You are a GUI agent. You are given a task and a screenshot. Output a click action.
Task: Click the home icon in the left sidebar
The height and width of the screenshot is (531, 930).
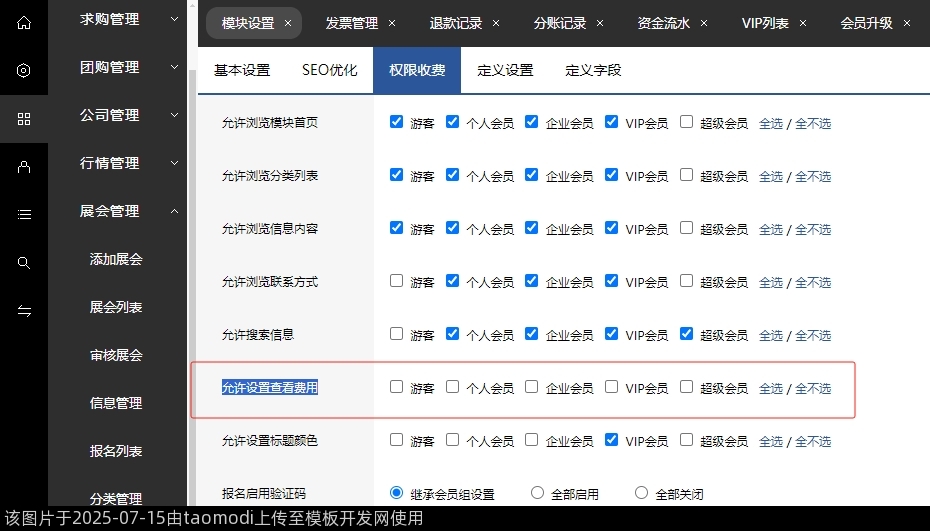24,22
